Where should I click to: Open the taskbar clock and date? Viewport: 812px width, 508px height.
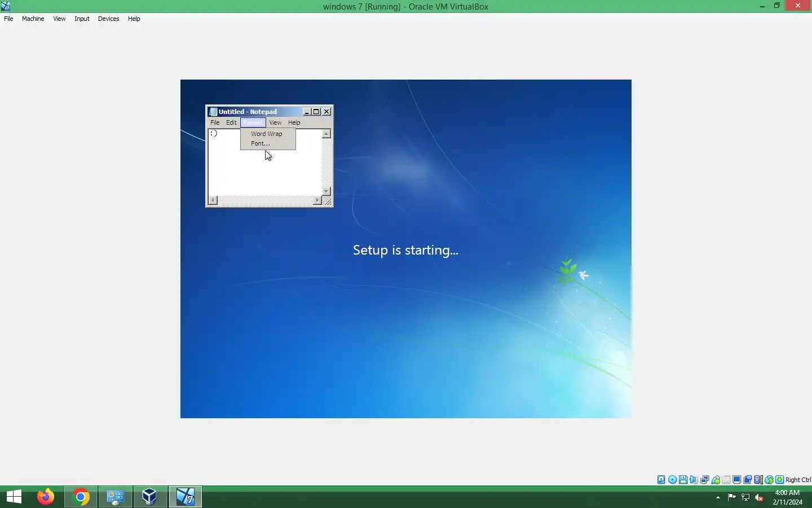click(x=787, y=497)
